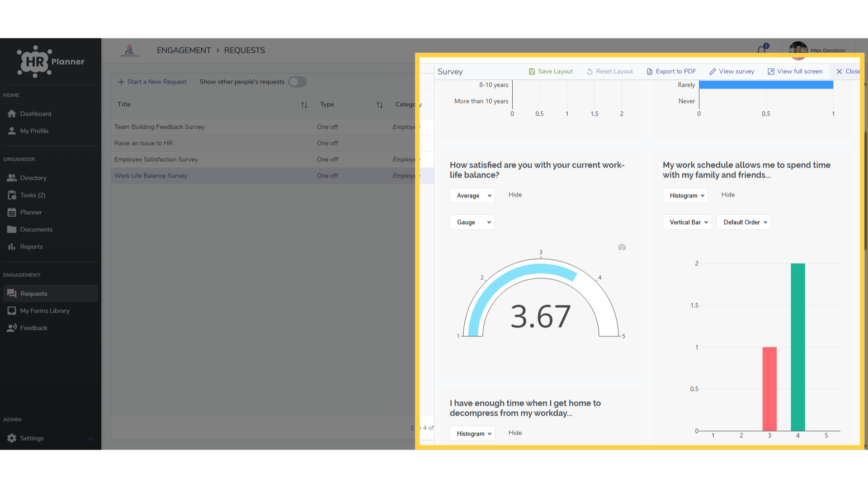Click View full screen
868x488 pixels.
(795, 71)
